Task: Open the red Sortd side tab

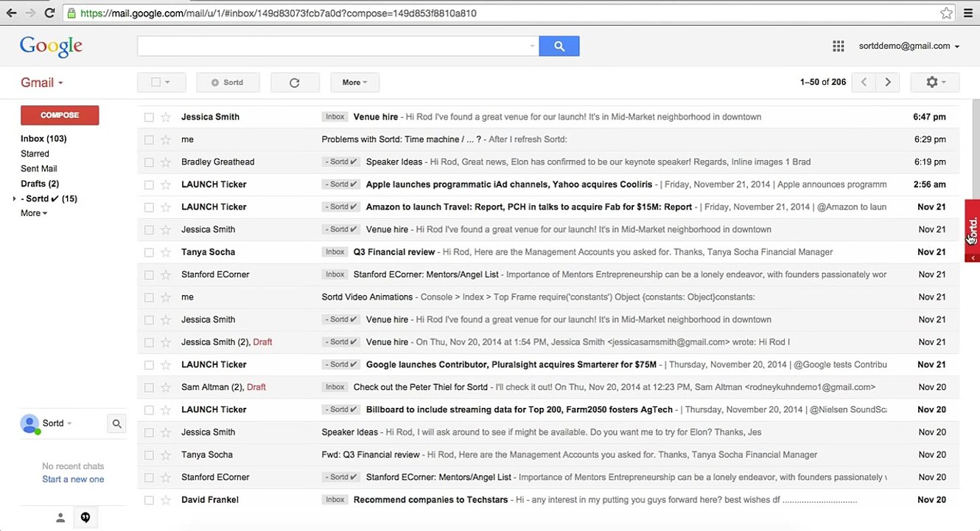Action: point(973,231)
